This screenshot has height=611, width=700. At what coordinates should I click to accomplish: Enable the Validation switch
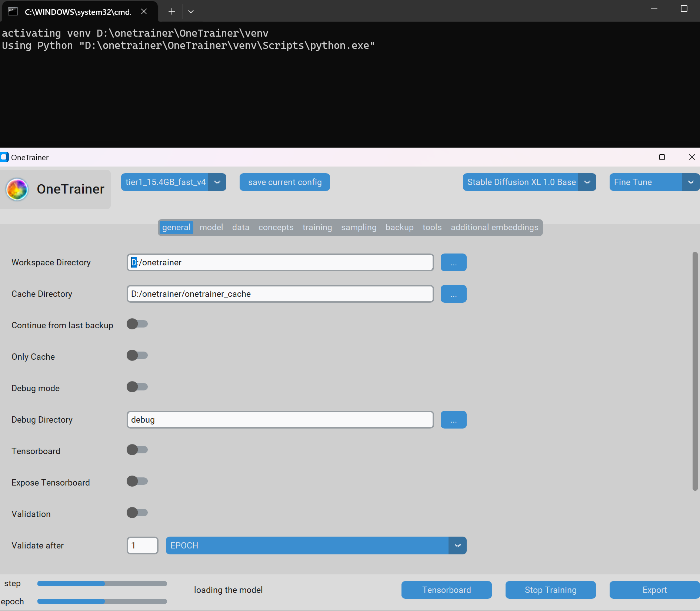coord(137,513)
